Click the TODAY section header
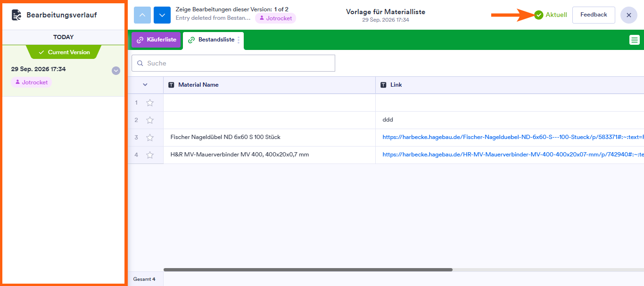644x286 pixels. point(64,37)
